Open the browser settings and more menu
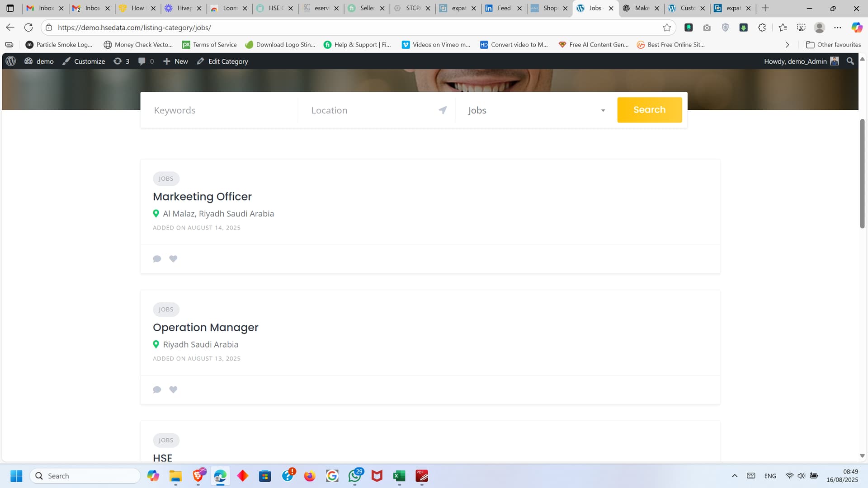The width and height of the screenshot is (868, 488). click(838, 28)
